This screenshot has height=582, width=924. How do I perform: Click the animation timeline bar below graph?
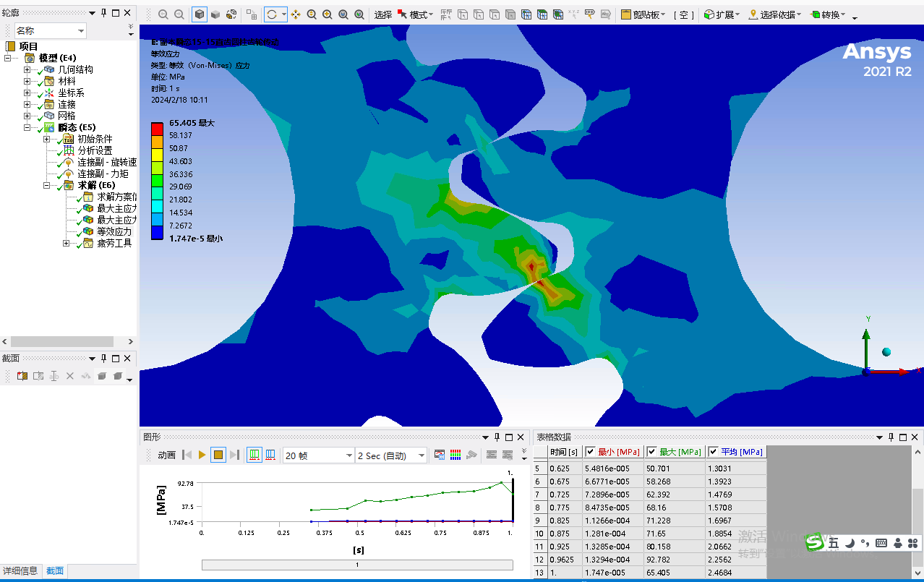pyautogui.click(x=357, y=565)
